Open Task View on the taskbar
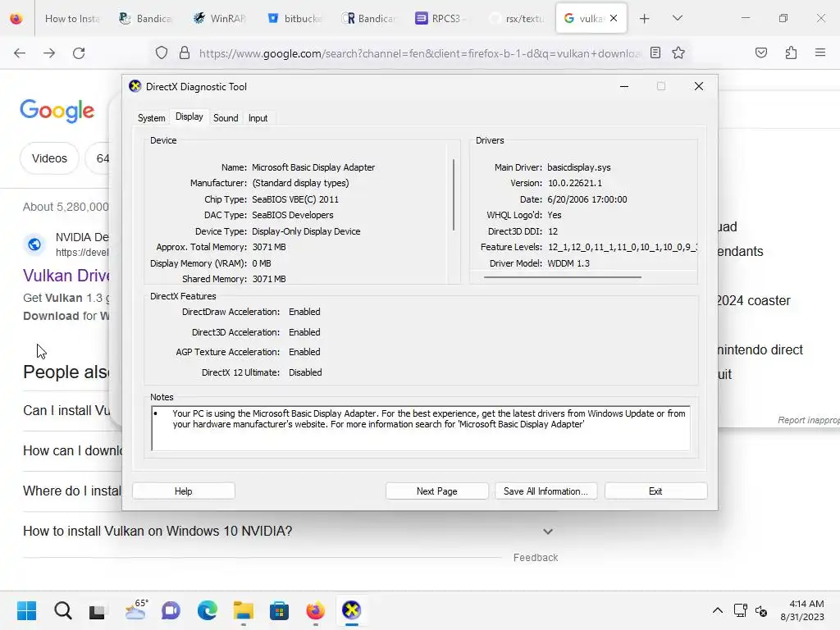Image resolution: width=840 pixels, height=630 pixels. (x=97, y=610)
